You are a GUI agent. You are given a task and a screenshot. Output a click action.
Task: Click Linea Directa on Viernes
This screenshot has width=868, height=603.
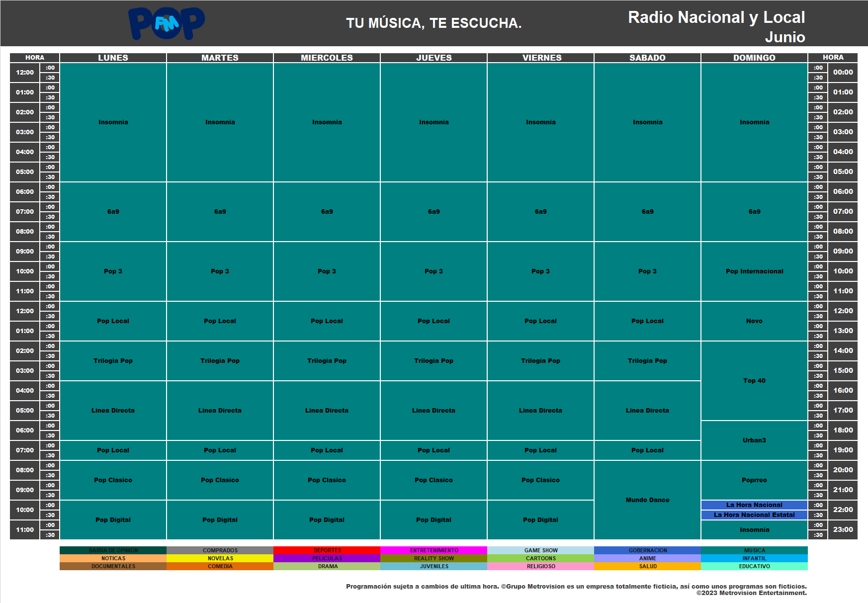pyautogui.click(x=540, y=411)
